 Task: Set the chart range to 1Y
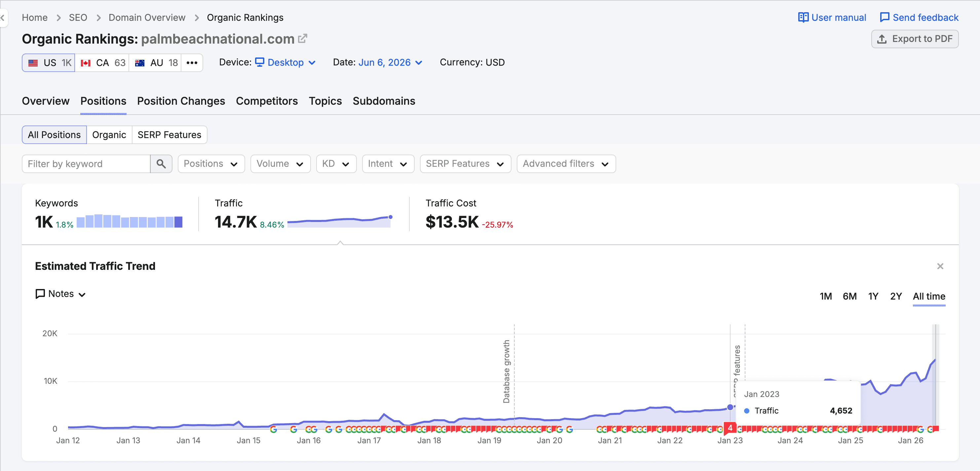(x=873, y=296)
